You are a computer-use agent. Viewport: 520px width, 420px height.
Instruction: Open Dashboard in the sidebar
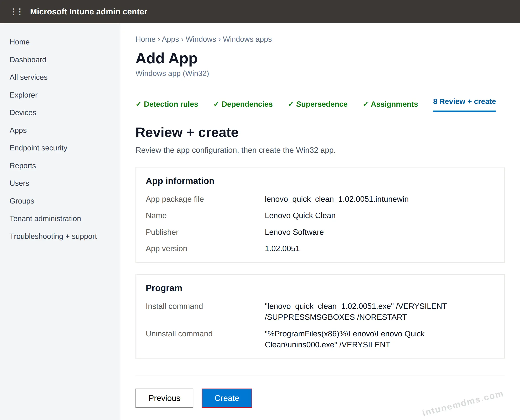point(28,59)
